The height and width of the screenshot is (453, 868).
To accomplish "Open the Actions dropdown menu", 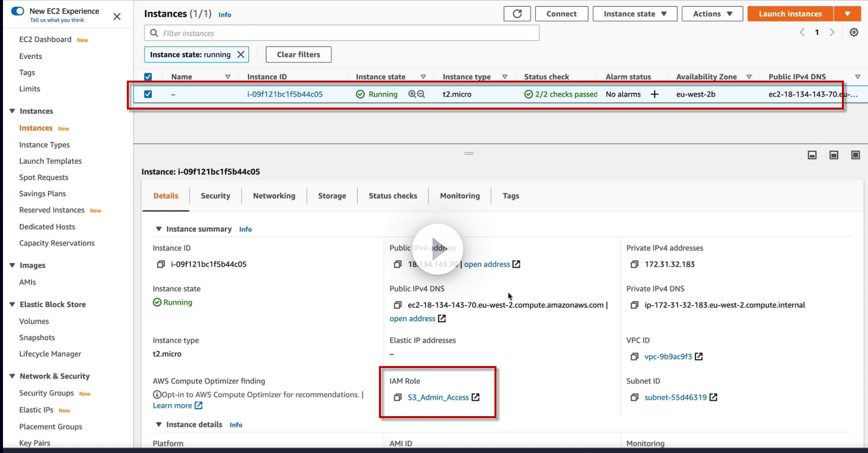I will point(713,14).
